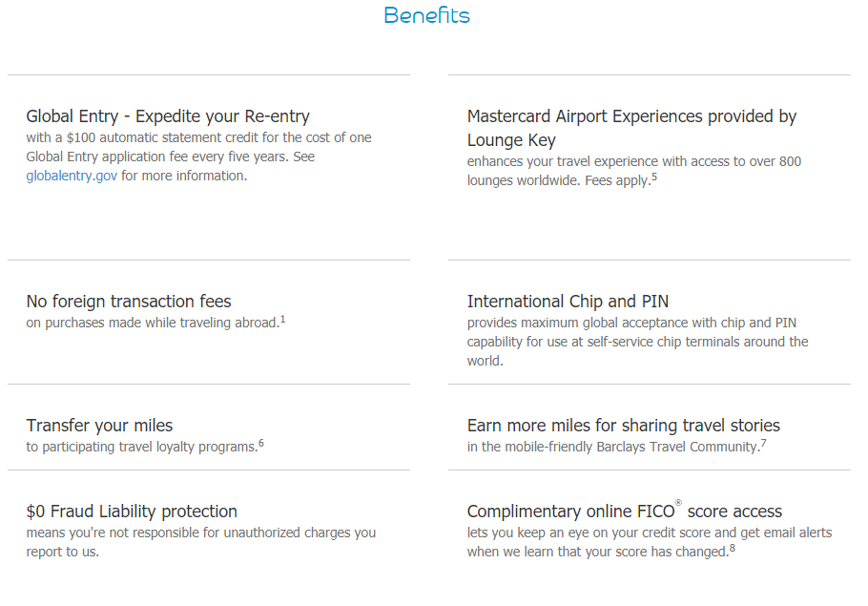
Task: Click the "Benefits" section title
Action: (426, 15)
